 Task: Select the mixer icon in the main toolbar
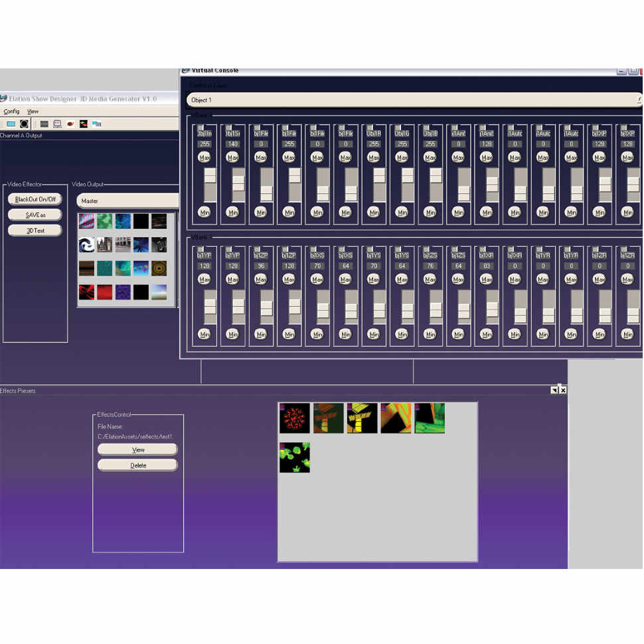(11, 123)
